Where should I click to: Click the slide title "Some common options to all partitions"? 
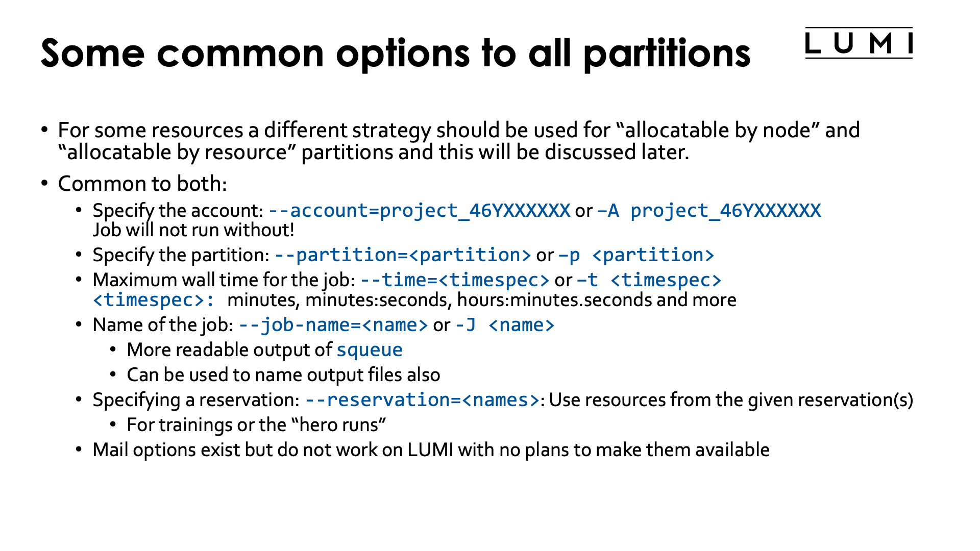395,53
